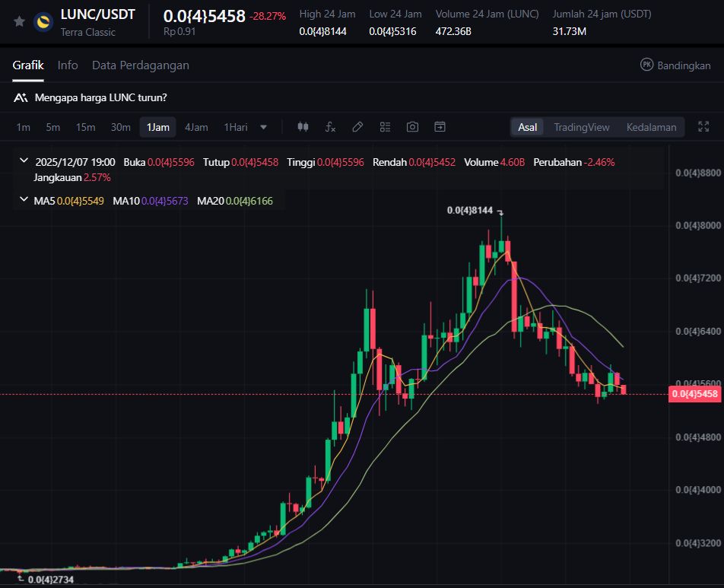Screen dimensions: 724x588
Task: Select the pencil drawing tool icon
Action: click(357, 127)
